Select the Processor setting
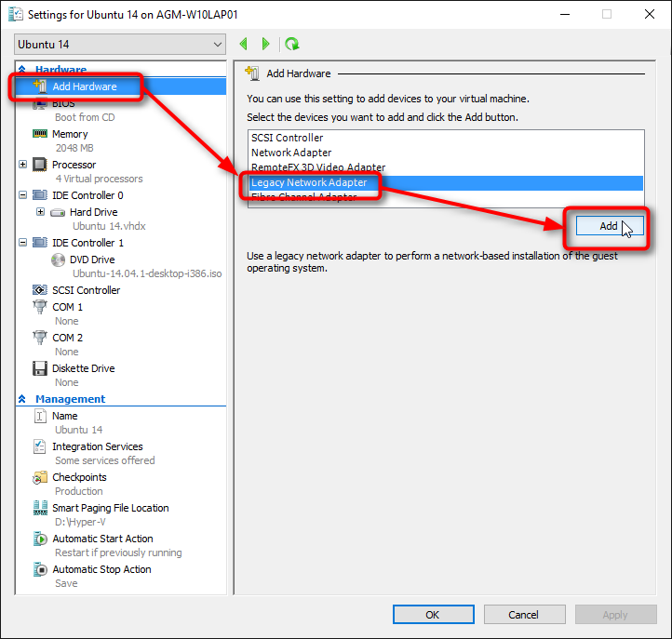 [x=74, y=165]
